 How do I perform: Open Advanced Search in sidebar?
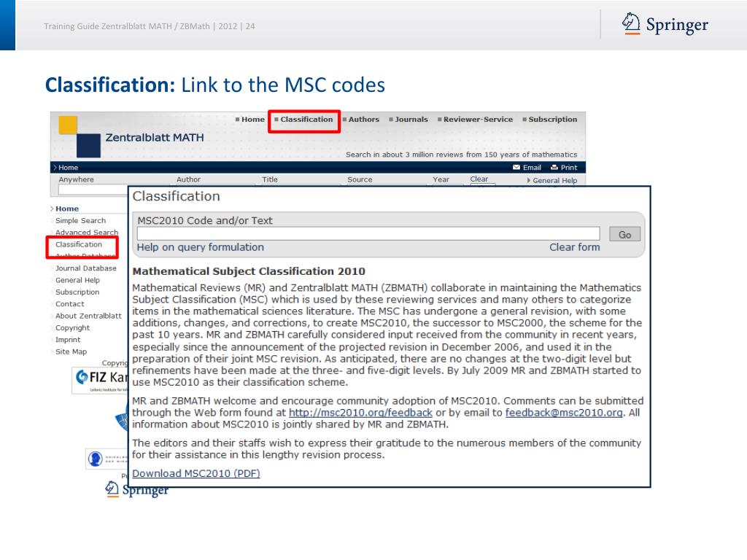(x=87, y=233)
